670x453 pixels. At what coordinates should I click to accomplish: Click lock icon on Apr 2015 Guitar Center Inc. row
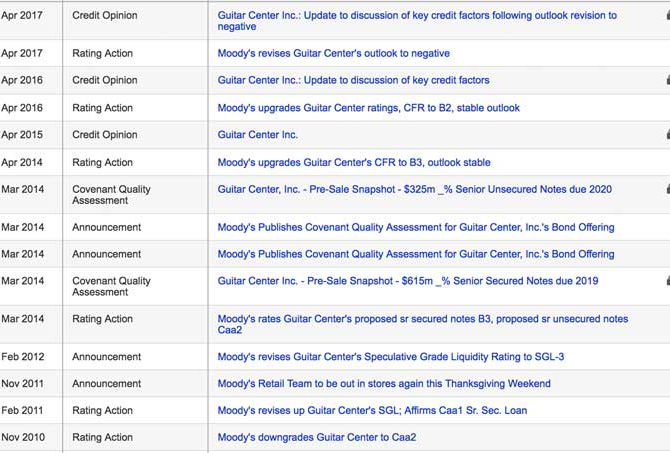click(666, 134)
